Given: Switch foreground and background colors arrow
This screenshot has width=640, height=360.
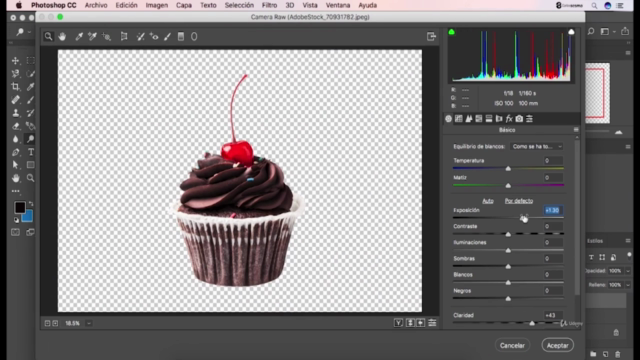Looking at the screenshot, I should (31, 203).
